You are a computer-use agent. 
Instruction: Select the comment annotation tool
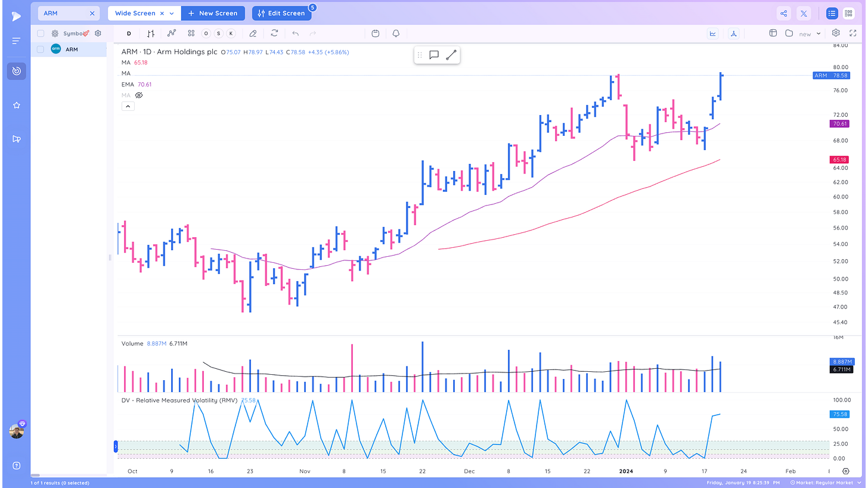(434, 55)
